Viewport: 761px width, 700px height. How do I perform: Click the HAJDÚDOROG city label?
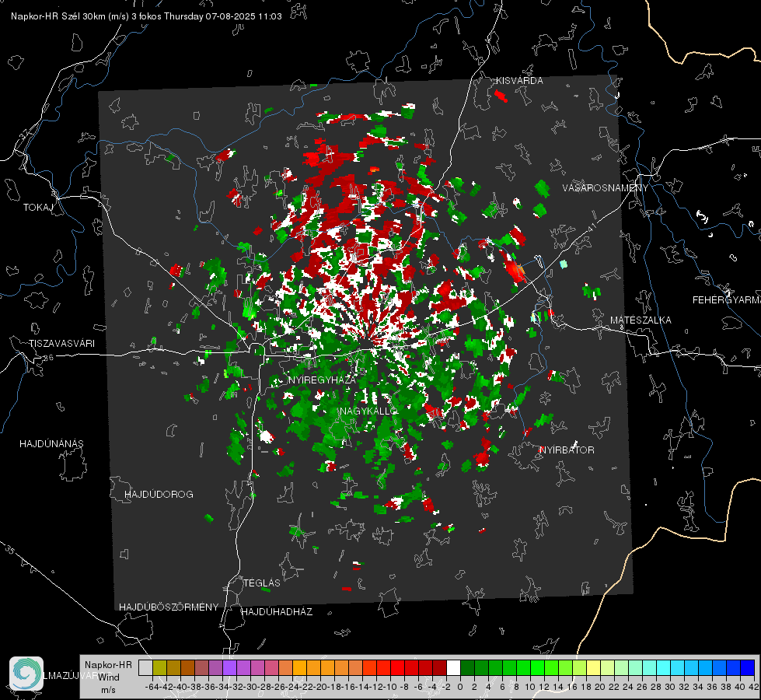[x=159, y=495]
